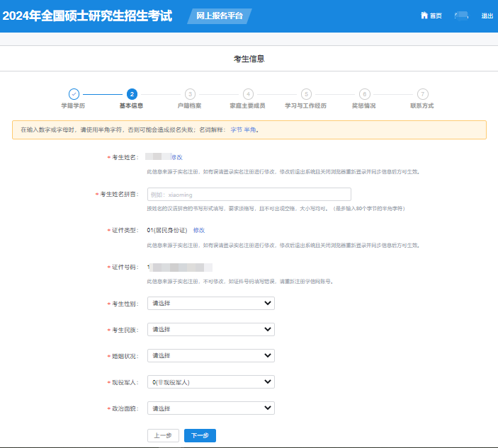
Task: Click the 网上报名平台 header tab
Action: coord(219,16)
